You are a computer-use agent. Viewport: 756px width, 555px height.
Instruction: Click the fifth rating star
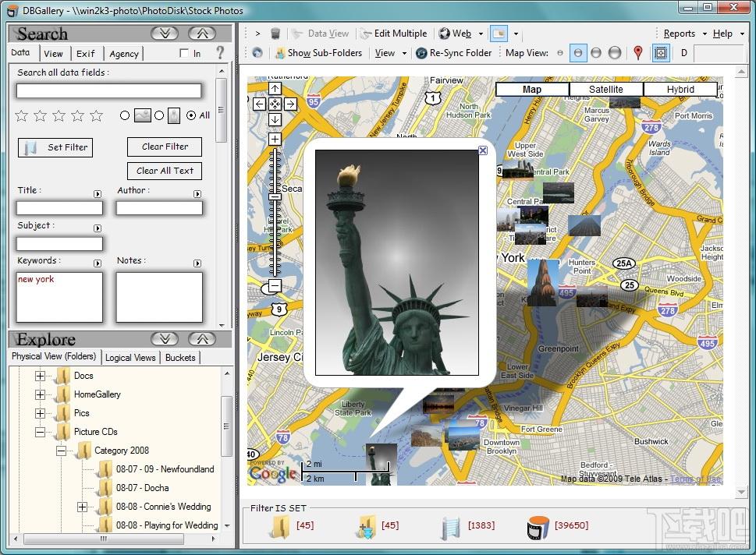coord(96,115)
